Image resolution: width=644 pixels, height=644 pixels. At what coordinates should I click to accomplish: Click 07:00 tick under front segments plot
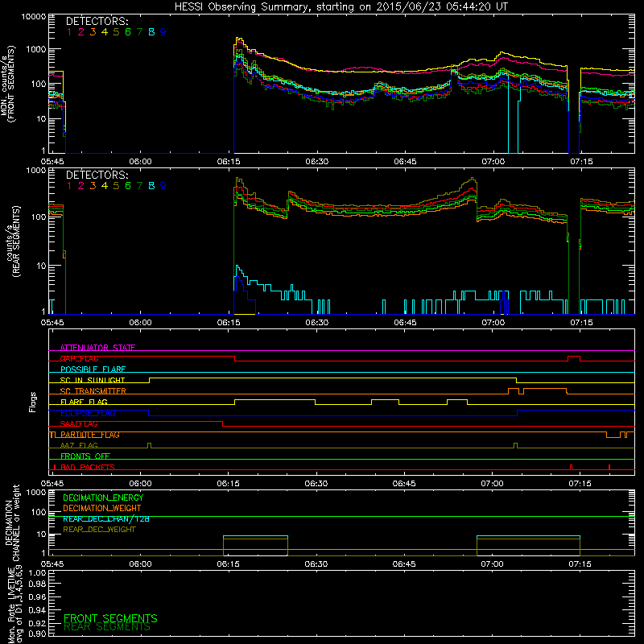click(493, 162)
